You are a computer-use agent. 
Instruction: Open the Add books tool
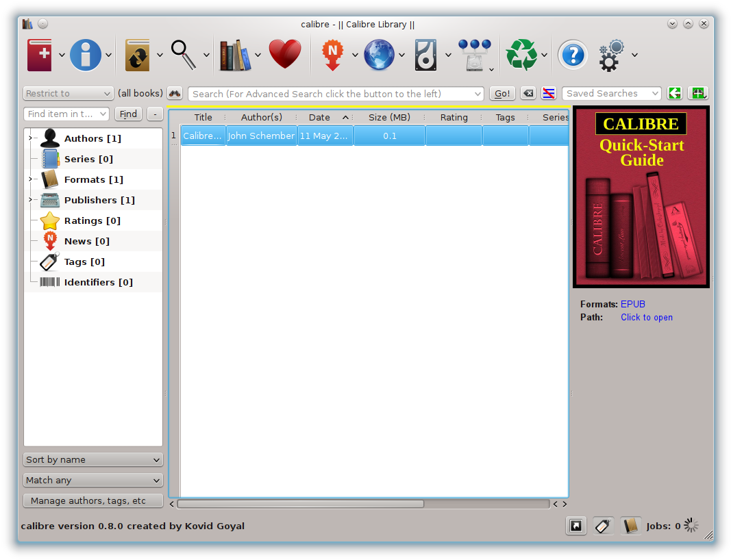39,55
